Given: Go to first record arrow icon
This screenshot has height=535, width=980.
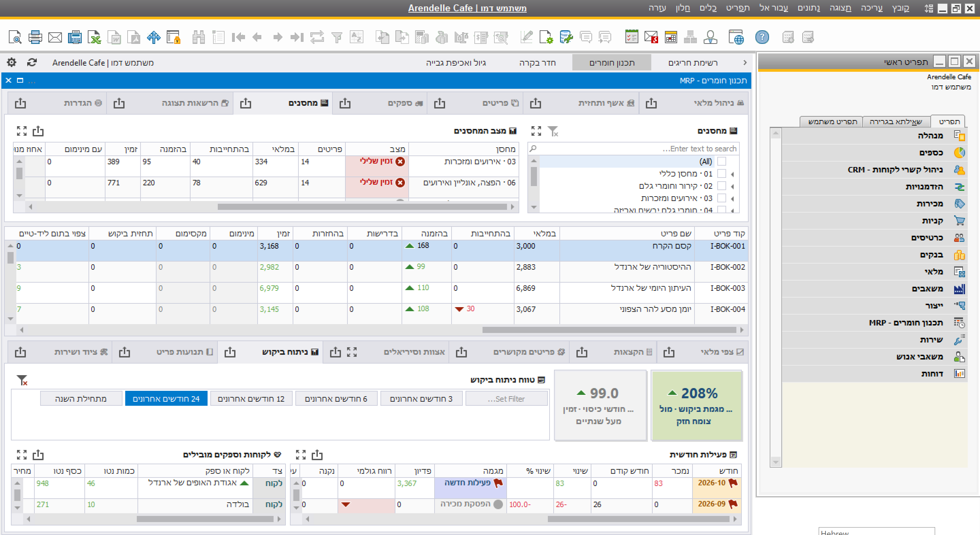Looking at the screenshot, I should coord(238,37).
